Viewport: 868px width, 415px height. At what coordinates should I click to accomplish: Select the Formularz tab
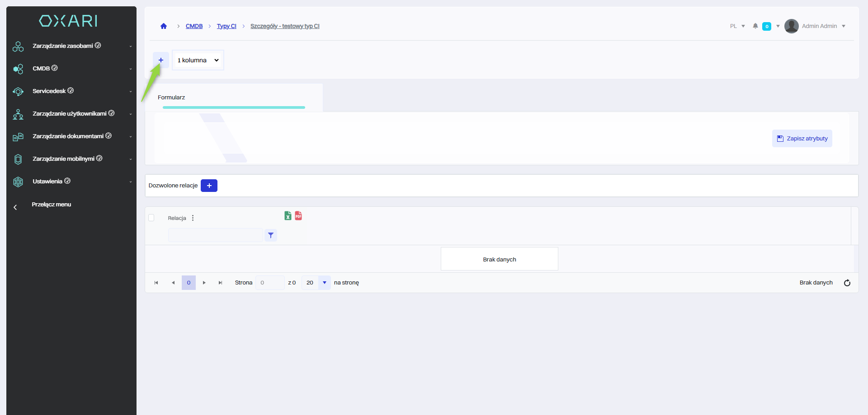171,98
